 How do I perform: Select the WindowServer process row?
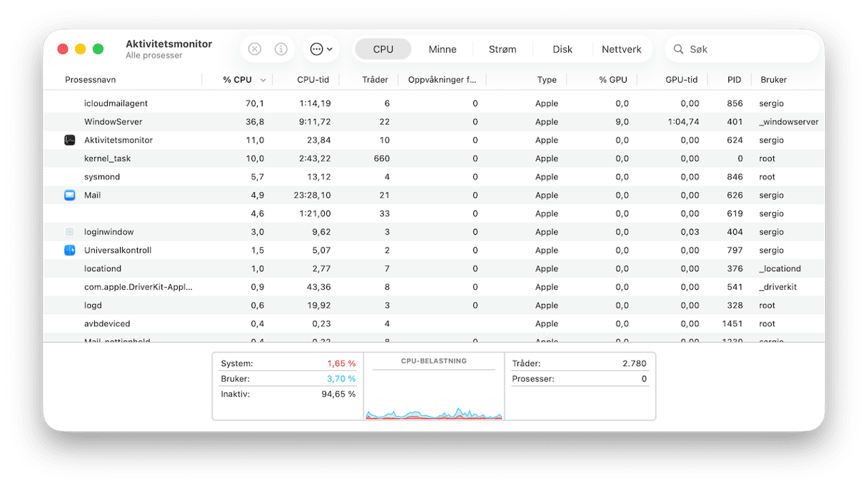pos(434,122)
